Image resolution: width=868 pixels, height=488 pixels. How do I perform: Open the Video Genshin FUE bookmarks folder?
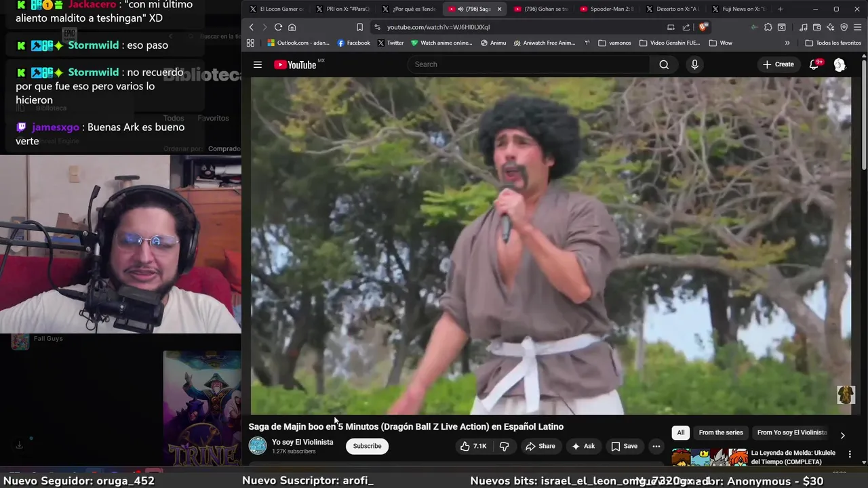670,43
